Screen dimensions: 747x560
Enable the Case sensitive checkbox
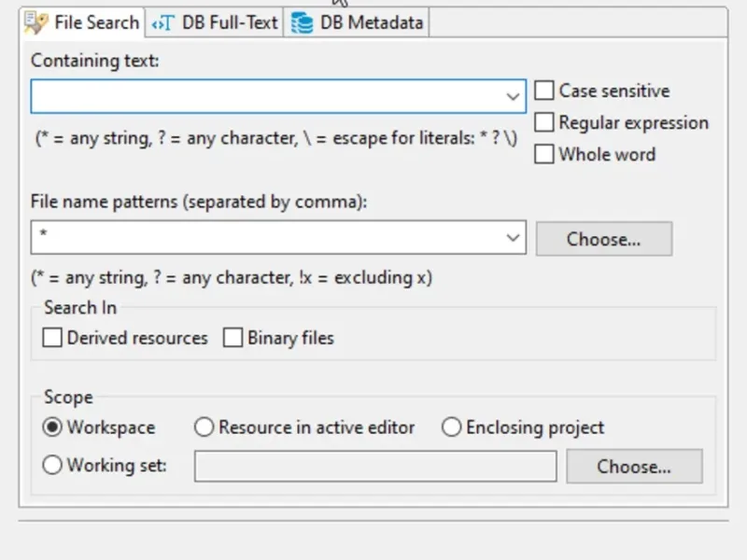click(544, 91)
